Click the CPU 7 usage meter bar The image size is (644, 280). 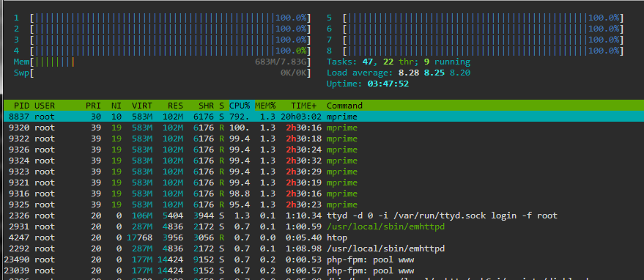[x=484, y=40]
